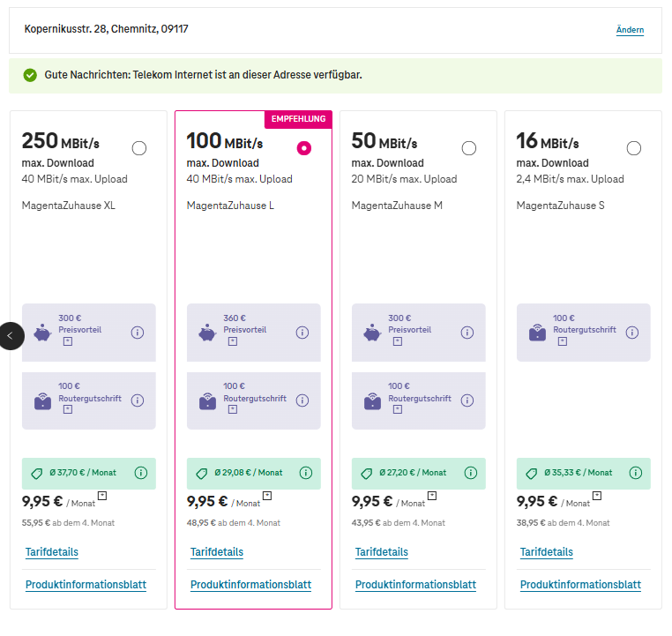Show info for Routergutschrift in M plan

[x=467, y=400]
